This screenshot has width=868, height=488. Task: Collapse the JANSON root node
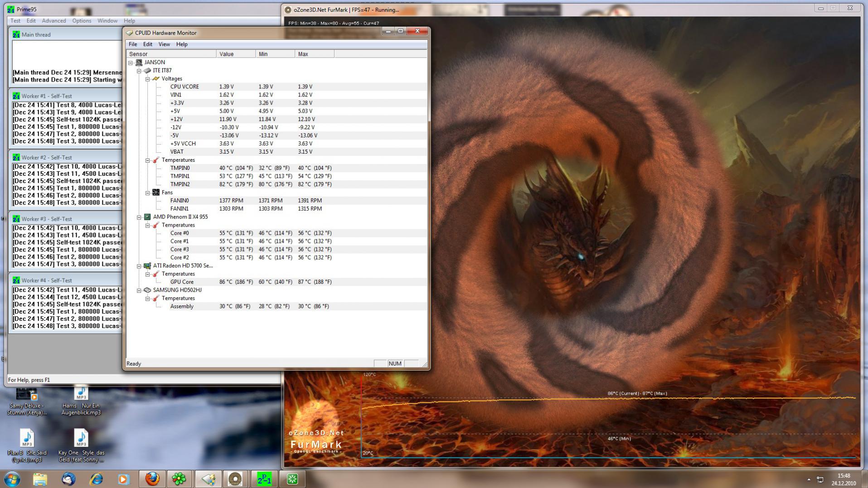pyautogui.click(x=131, y=63)
